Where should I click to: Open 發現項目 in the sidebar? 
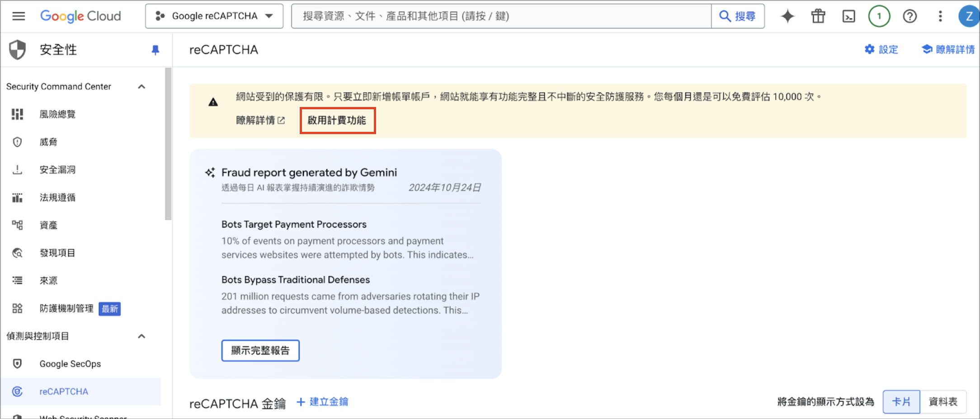pos(57,253)
